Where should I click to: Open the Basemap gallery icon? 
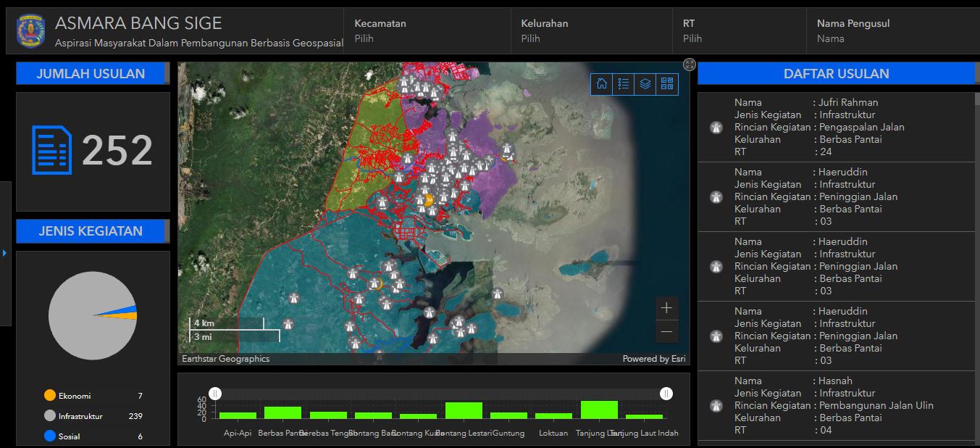point(666,84)
